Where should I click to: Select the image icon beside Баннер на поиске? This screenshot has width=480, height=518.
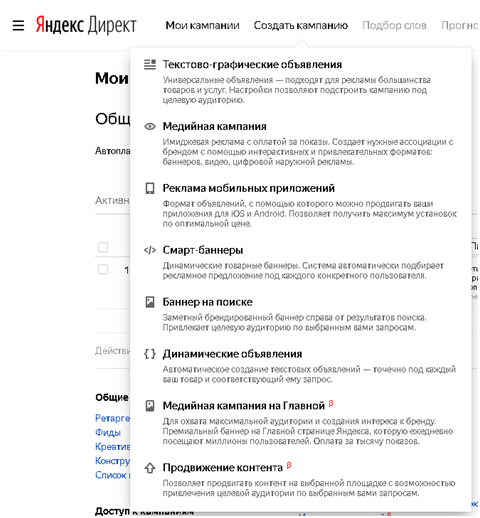pos(150,302)
